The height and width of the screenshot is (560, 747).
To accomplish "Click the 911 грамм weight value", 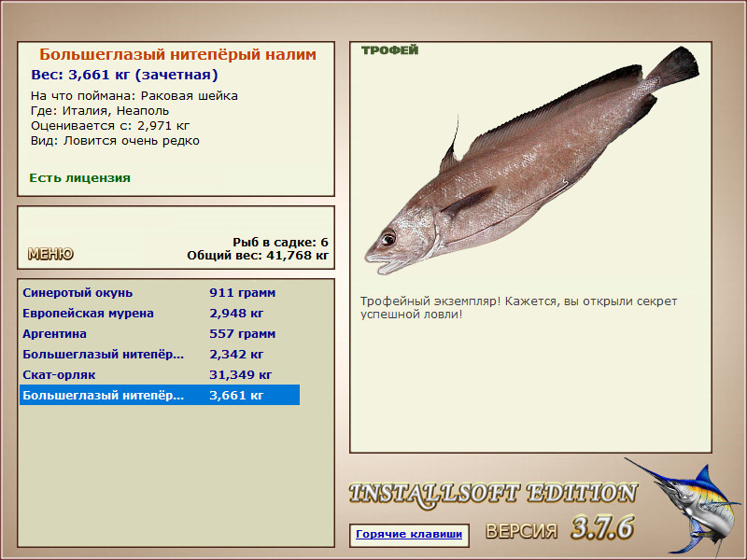I will [x=243, y=292].
